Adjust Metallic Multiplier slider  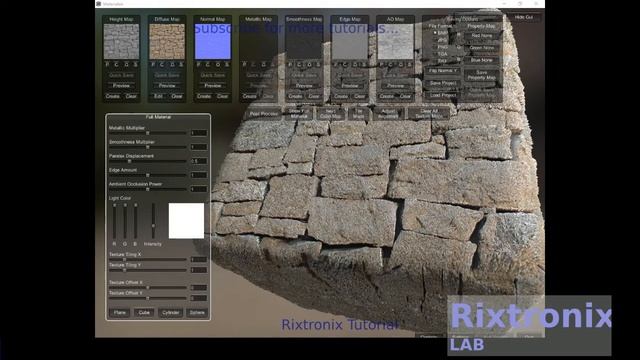148,133
